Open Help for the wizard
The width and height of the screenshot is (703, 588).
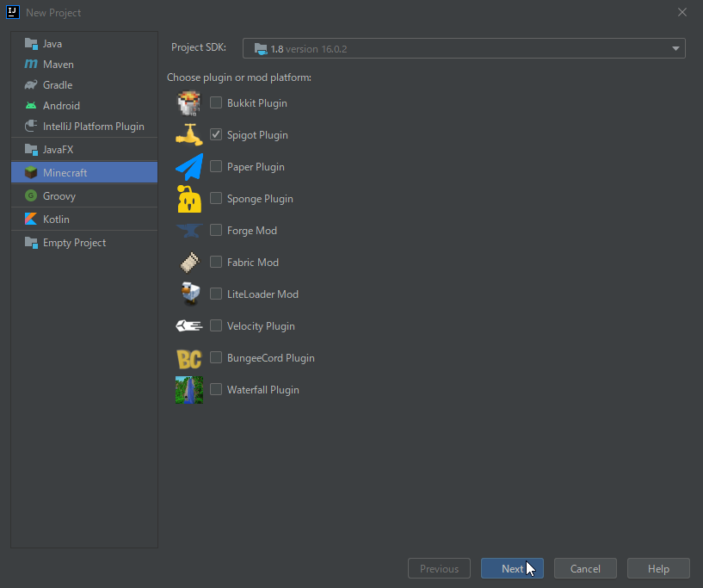(x=658, y=569)
